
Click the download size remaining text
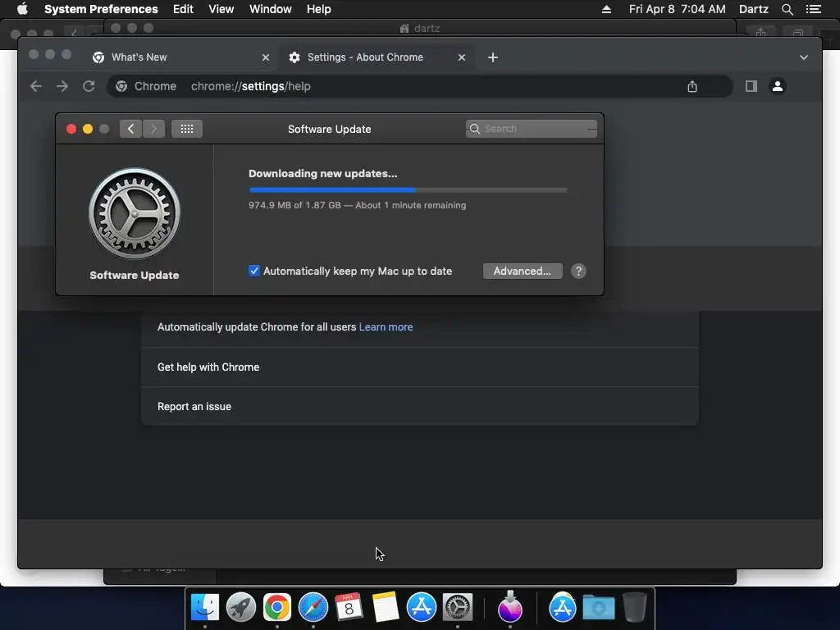358,205
